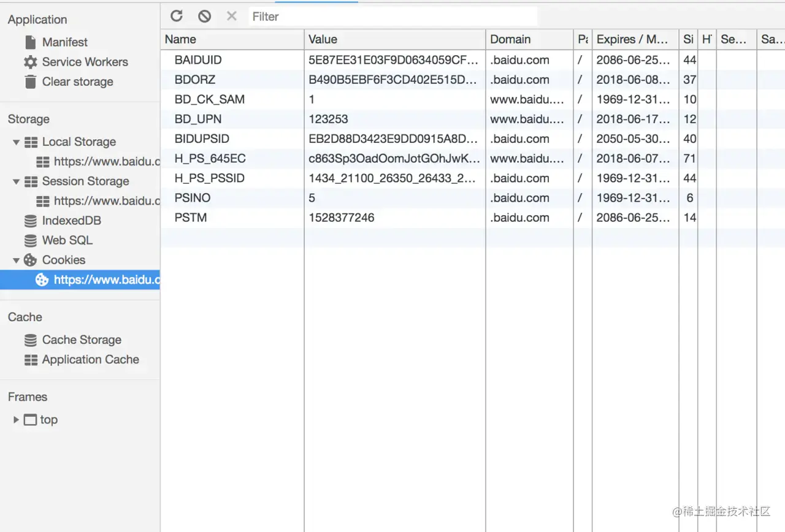785x532 pixels.
Task: Sort by the HTTP column header
Action: 707,39
